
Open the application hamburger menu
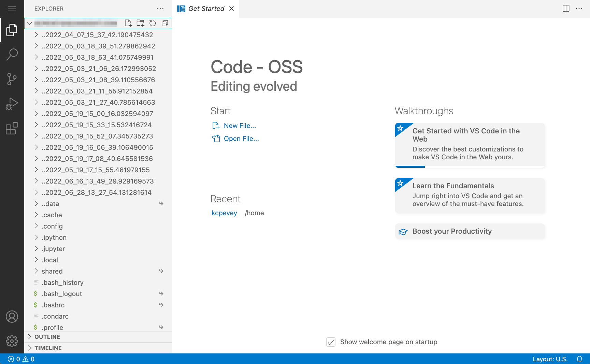12,9
